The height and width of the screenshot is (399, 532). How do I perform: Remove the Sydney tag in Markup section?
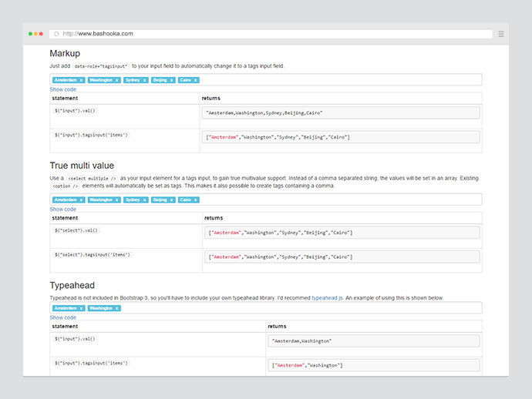pyautogui.click(x=144, y=80)
